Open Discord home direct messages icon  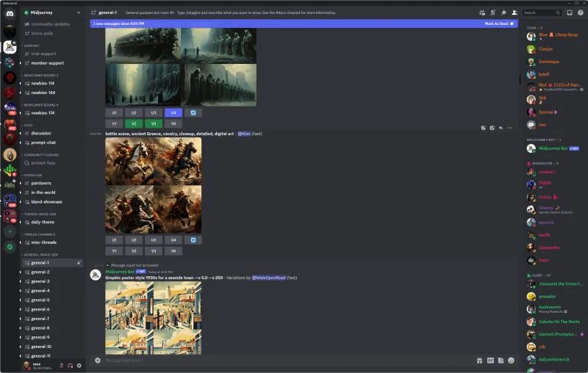click(10, 14)
